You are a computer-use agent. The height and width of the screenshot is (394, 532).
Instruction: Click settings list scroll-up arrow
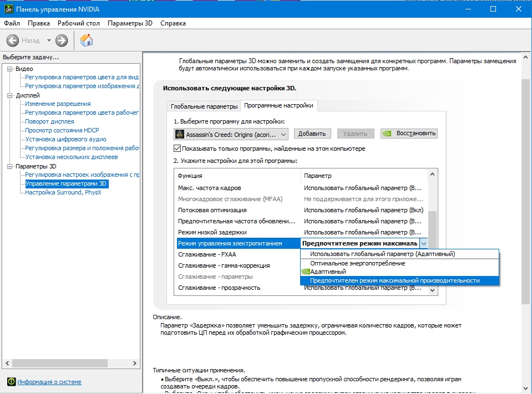click(x=432, y=174)
